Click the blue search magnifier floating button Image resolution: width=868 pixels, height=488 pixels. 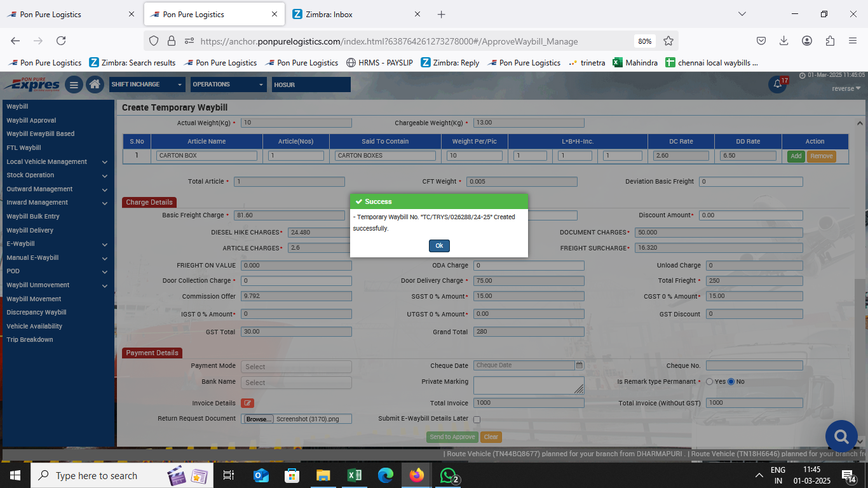[841, 437]
